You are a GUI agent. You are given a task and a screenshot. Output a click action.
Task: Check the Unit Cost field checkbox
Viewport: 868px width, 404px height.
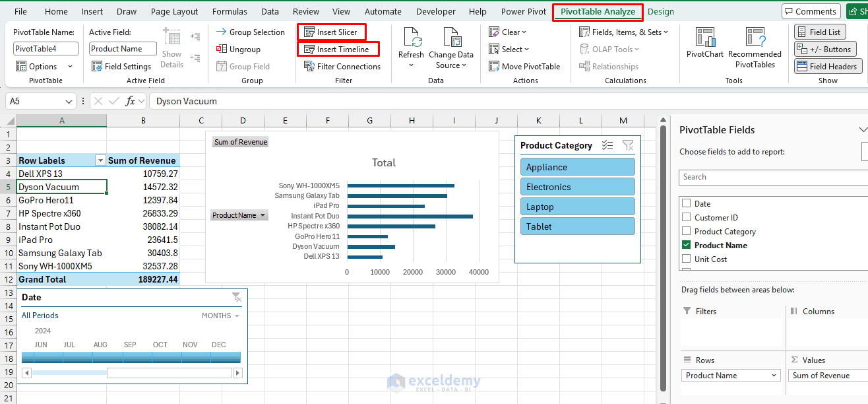point(687,259)
